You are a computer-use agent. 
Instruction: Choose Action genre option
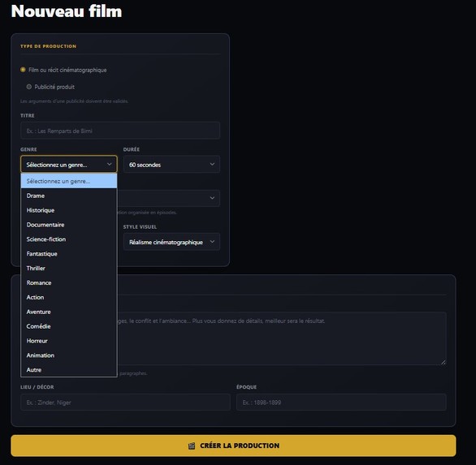click(69, 297)
